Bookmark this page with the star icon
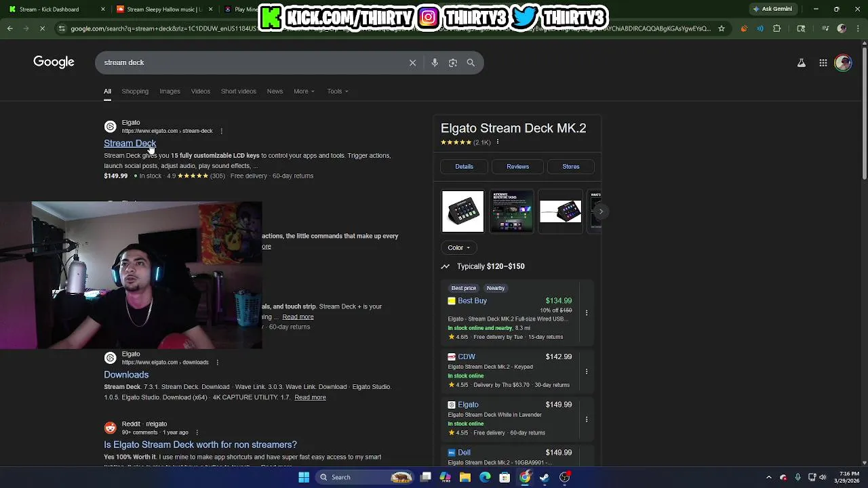This screenshot has width=868, height=488. click(721, 28)
